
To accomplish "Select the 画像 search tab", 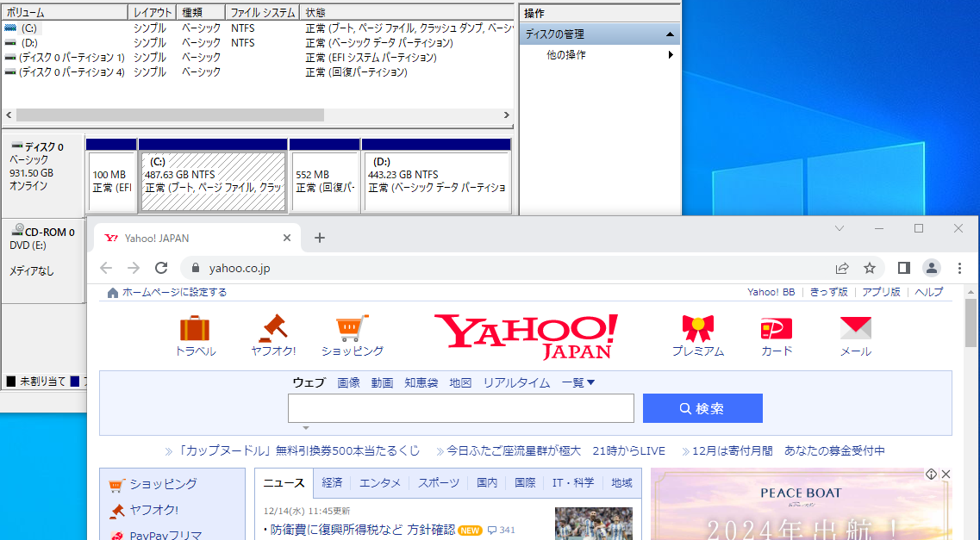I will tap(349, 382).
